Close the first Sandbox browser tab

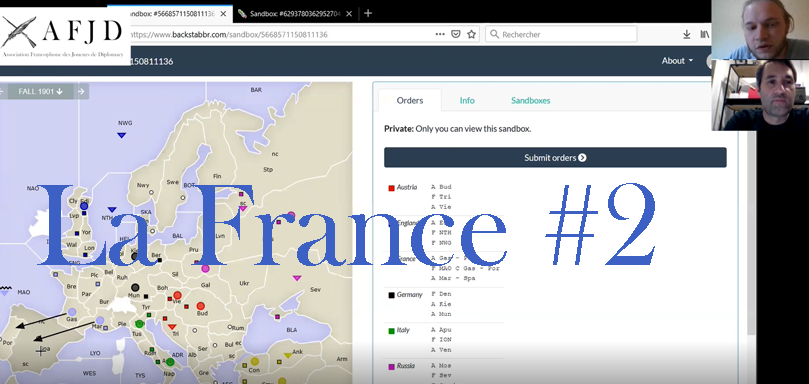click(x=223, y=14)
